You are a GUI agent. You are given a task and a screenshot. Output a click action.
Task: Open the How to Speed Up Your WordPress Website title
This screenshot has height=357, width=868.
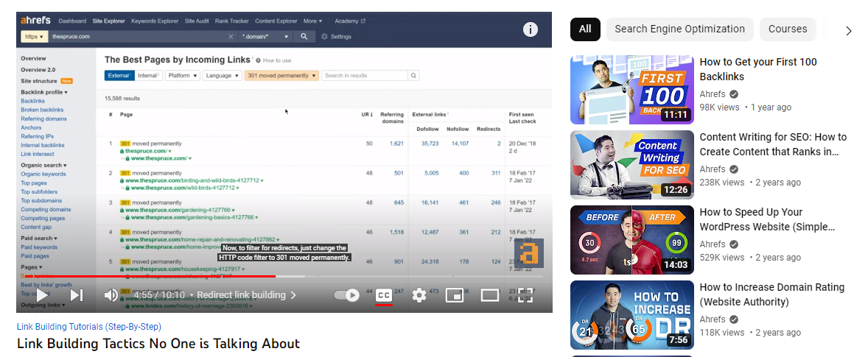767,219
